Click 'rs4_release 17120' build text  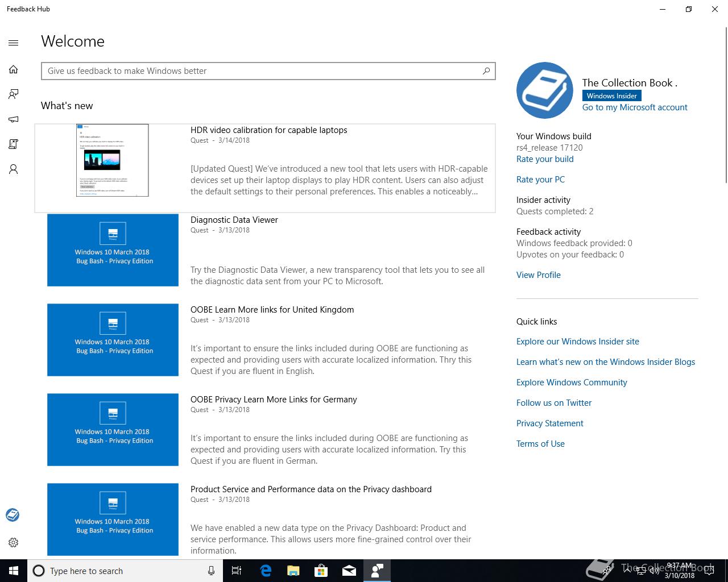pyautogui.click(x=549, y=148)
